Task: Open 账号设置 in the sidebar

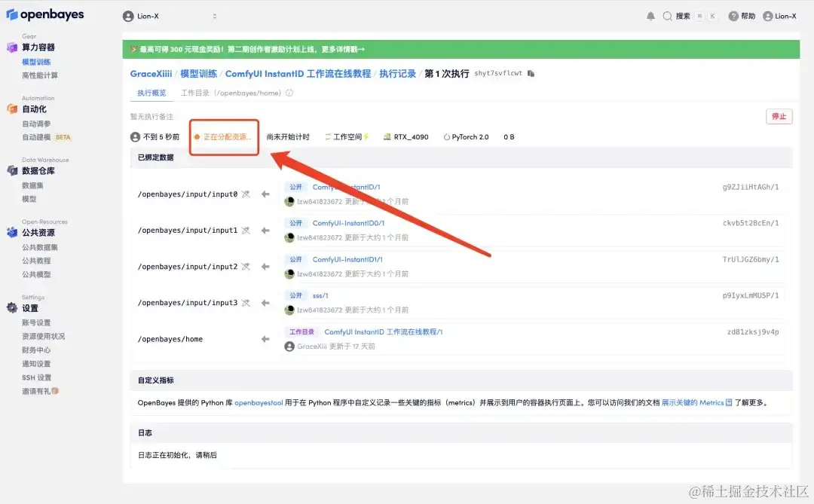Action: click(36, 322)
